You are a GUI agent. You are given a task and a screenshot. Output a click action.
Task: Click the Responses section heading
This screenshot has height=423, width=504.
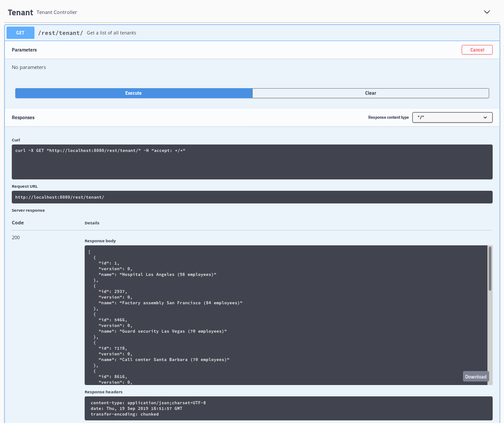[23, 117]
